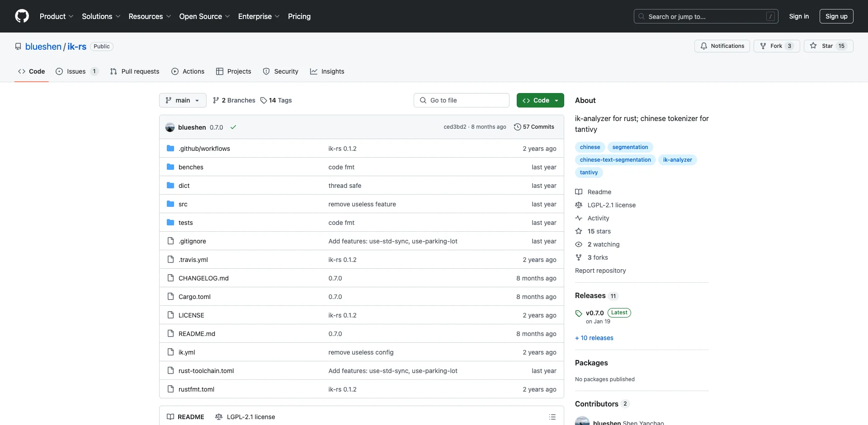
Task: Fork the repository
Action: click(777, 46)
